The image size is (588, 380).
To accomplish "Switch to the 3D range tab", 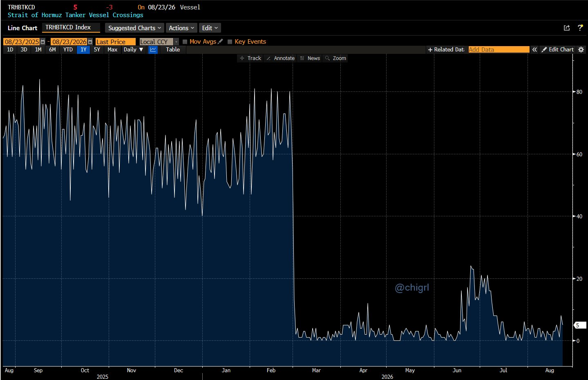I will tap(24, 49).
